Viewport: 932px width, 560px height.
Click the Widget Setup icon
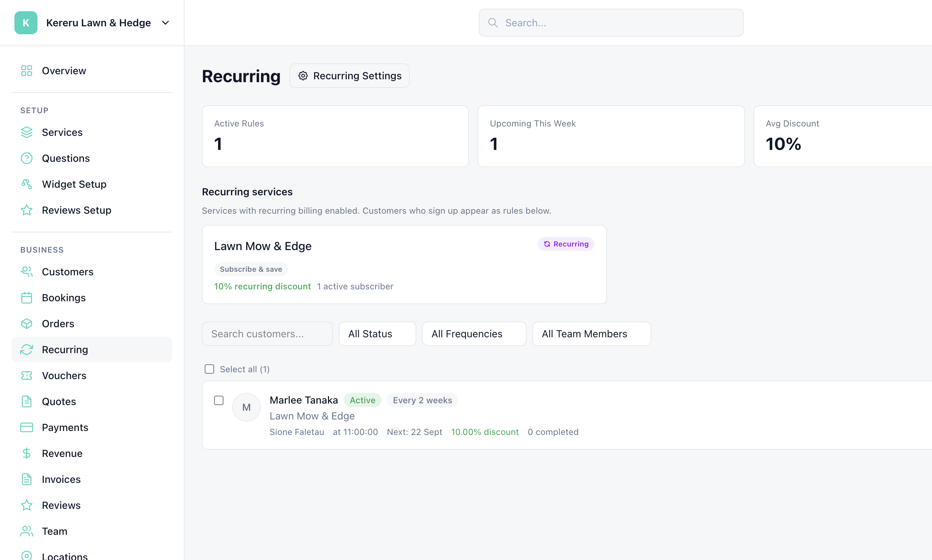point(26,184)
